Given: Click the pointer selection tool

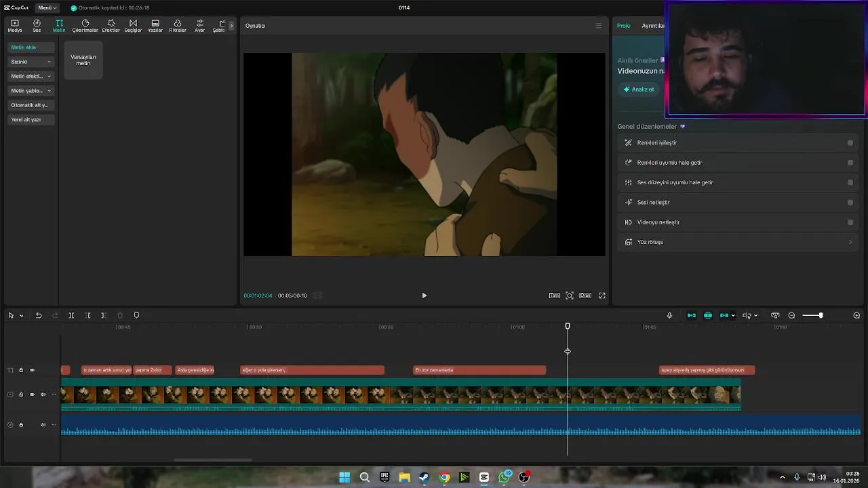Looking at the screenshot, I should click(11, 315).
